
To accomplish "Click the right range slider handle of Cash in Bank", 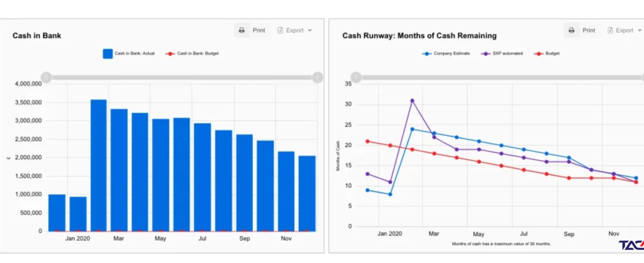I will coord(318,77).
